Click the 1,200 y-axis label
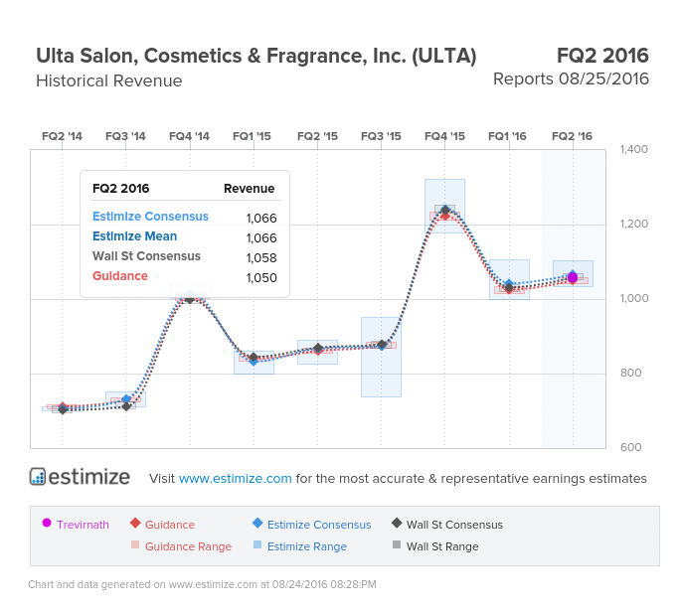This screenshot has height=616, width=681. (634, 224)
